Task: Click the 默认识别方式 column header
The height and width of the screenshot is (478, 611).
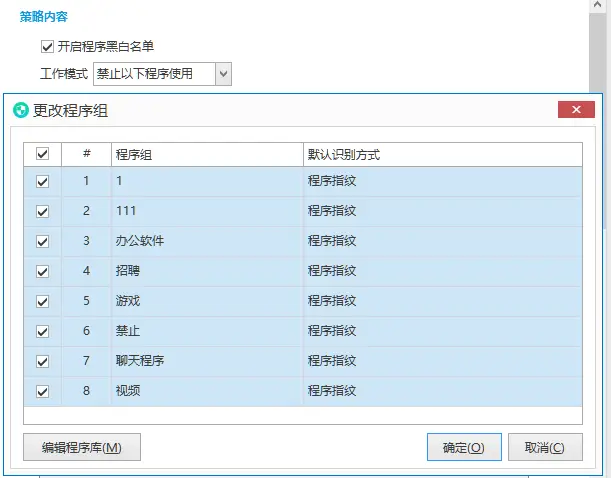Action: coord(442,154)
